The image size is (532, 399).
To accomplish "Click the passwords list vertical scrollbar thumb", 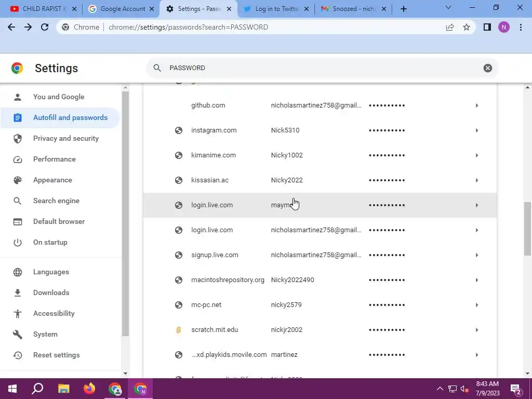I will click(527, 229).
